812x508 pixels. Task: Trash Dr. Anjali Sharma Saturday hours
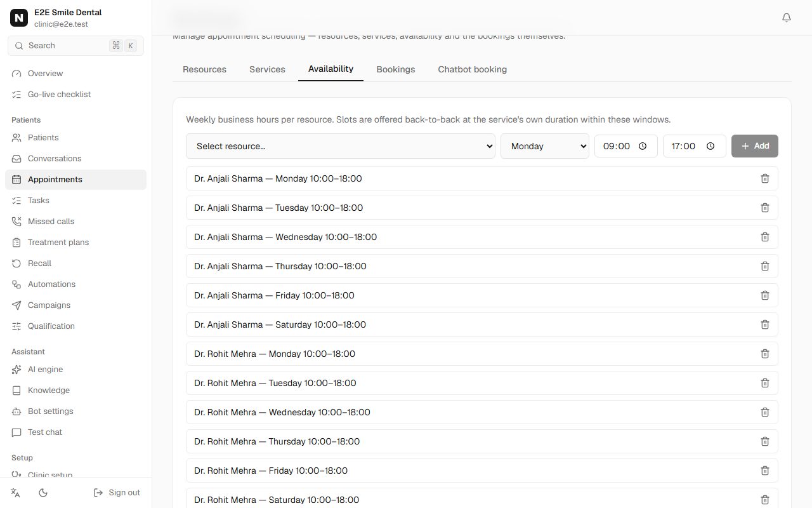click(x=765, y=324)
